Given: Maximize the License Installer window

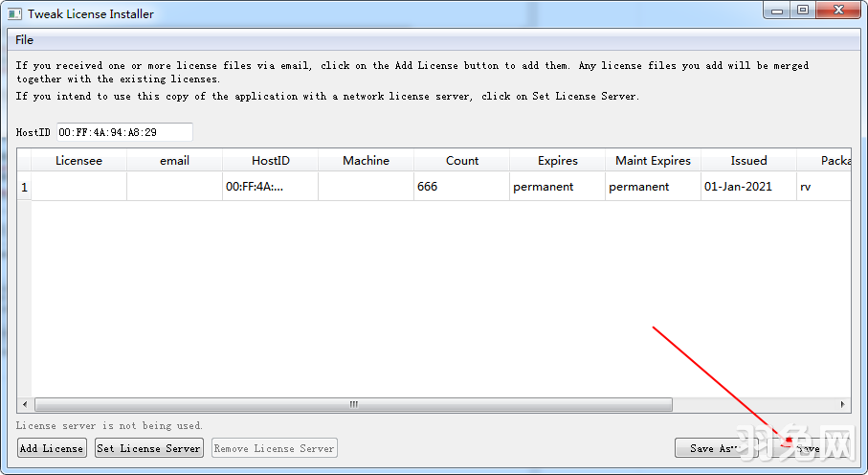Looking at the screenshot, I should click(x=802, y=11).
